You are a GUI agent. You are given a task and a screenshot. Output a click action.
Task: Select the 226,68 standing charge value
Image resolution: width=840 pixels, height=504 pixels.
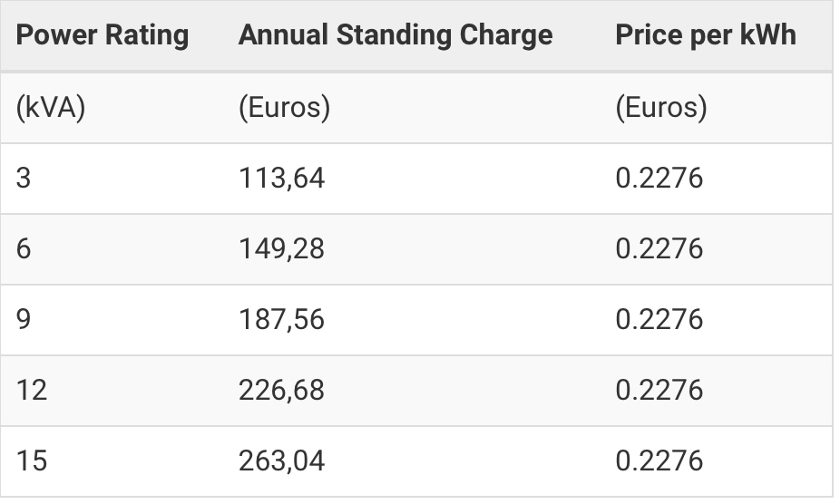[281, 390]
